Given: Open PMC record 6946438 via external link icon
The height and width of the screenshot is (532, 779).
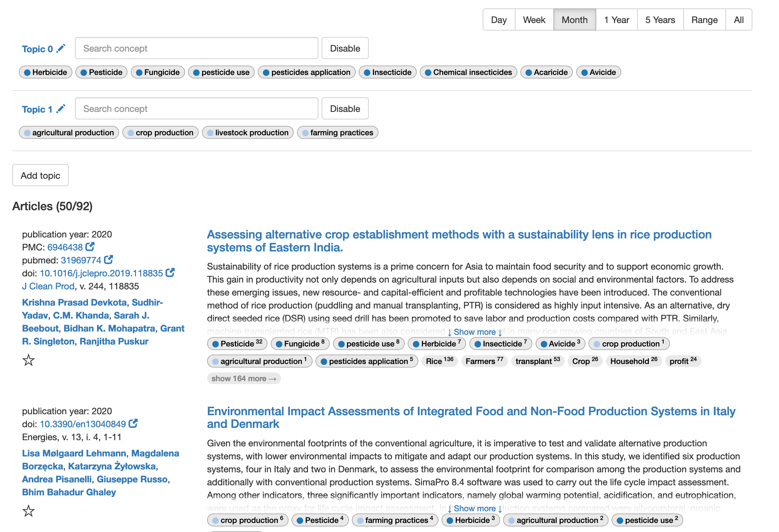Looking at the screenshot, I should click(90, 247).
